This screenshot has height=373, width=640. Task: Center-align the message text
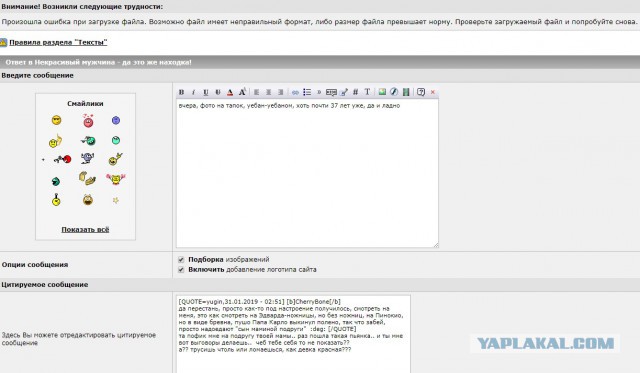[x=269, y=92]
